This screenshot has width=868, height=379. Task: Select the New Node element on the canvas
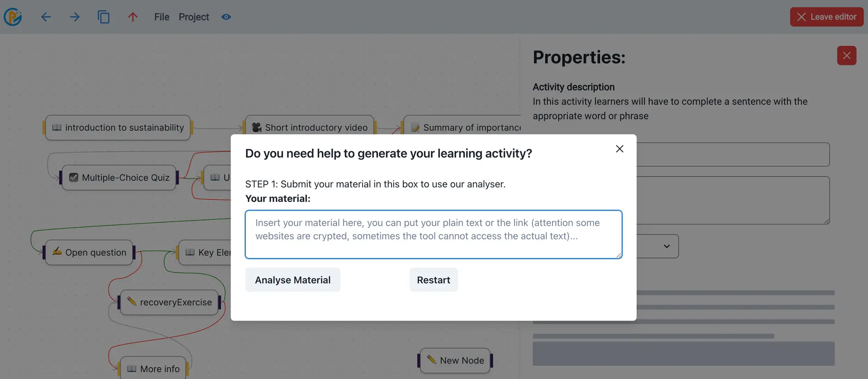(455, 360)
